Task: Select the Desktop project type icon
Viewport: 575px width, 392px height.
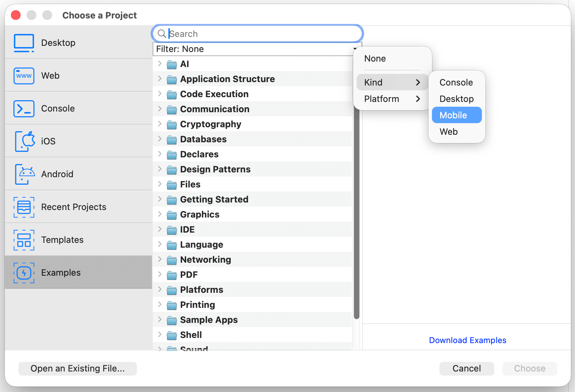Action: coord(24,42)
